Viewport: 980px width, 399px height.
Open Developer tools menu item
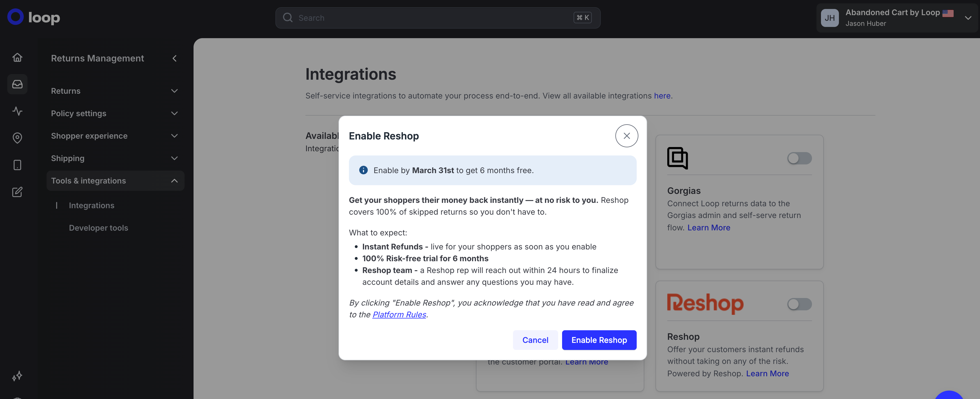coord(98,228)
